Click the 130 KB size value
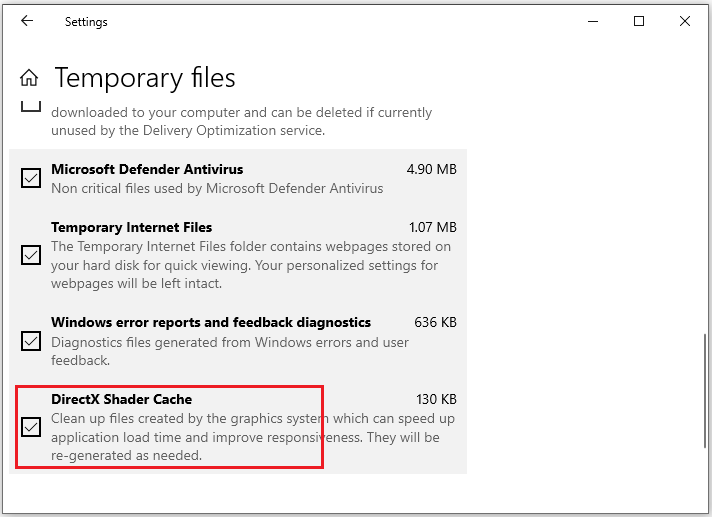The height and width of the screenshot is (517, 712). [436, 399]
